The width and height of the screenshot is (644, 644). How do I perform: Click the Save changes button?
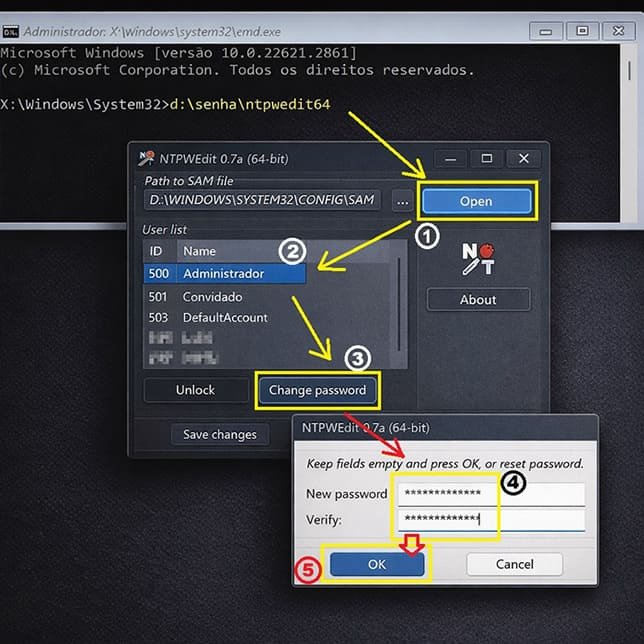coord(220,435)
